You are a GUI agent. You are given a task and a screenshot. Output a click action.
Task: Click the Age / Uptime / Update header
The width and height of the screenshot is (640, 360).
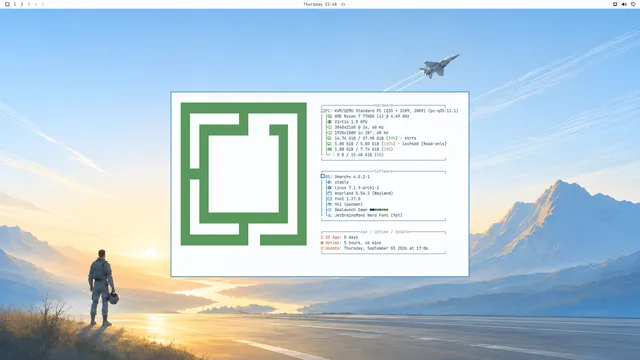[x=384, y=232]
